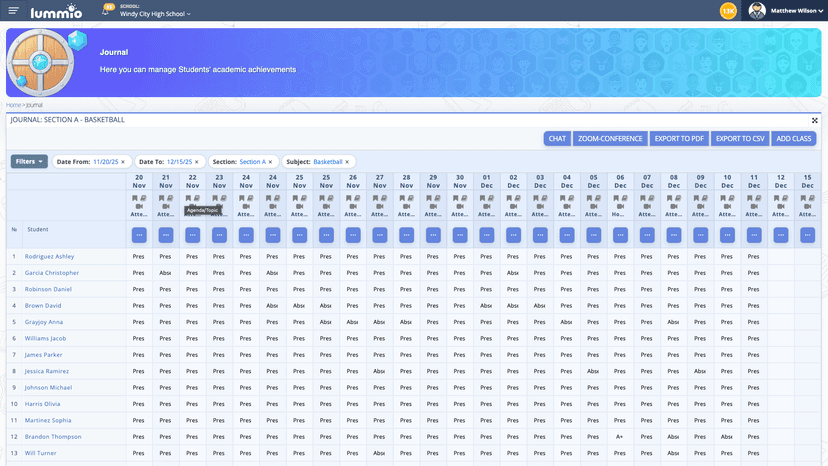
Task: Open student Garcia Christopher's profile
Action: tap(52, 273)
